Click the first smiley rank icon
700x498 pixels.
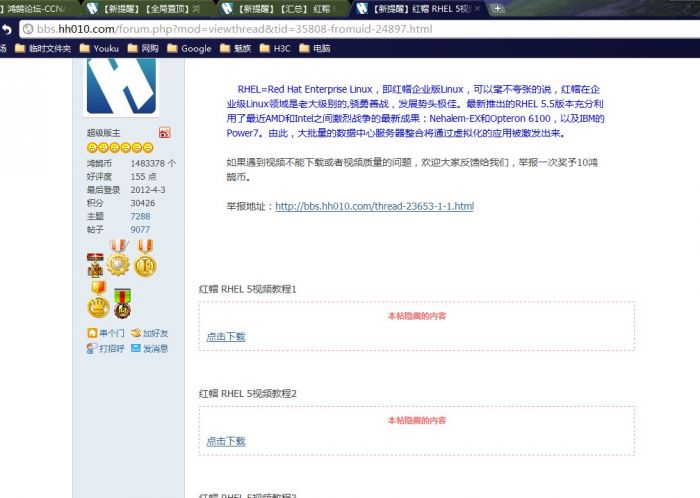(x=92, y=148)
